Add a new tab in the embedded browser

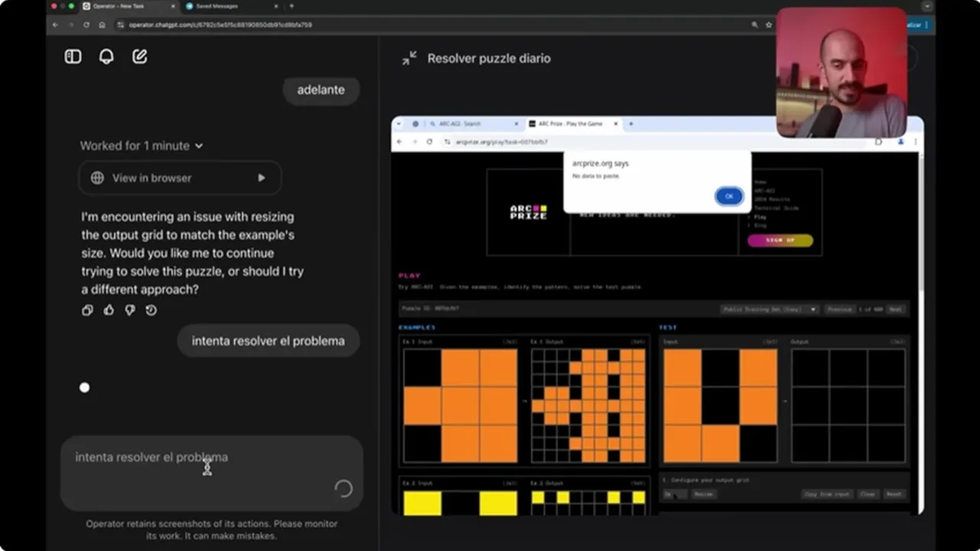pos(631,123)
